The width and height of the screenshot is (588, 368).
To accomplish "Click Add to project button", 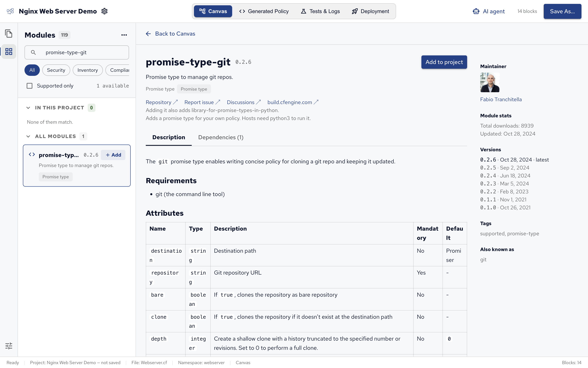I will coord(444,62).
